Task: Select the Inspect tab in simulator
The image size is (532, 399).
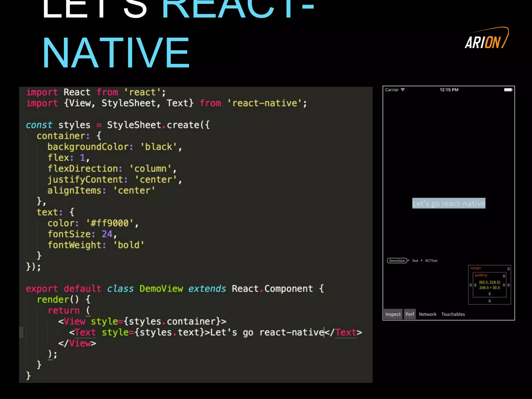Action: point(393,314)
